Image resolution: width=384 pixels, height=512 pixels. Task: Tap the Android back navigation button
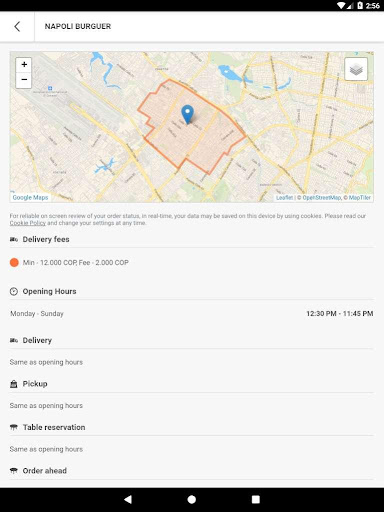(128, 499)
